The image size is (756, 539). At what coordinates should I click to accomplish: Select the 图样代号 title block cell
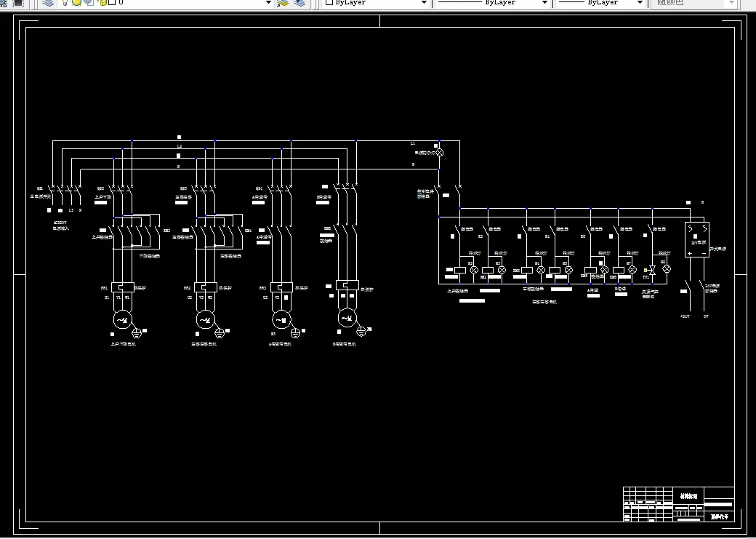pyautogui.click(x=719, y=516)
